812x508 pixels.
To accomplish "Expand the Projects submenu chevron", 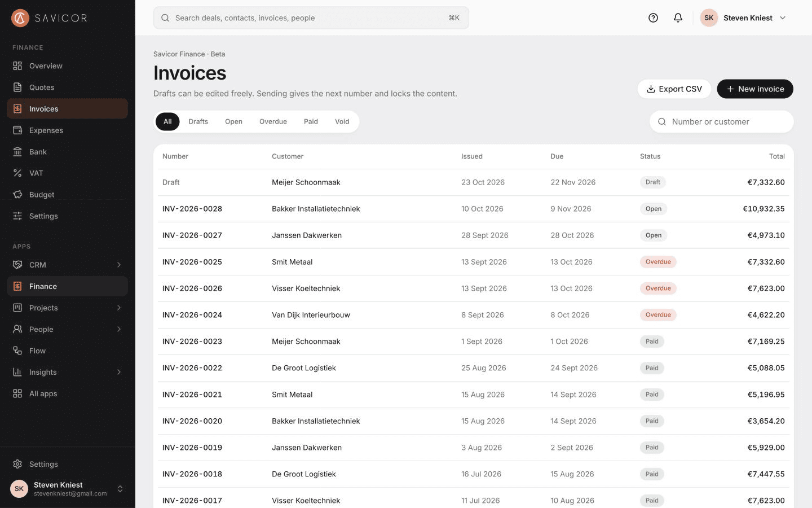I will 119,308.
